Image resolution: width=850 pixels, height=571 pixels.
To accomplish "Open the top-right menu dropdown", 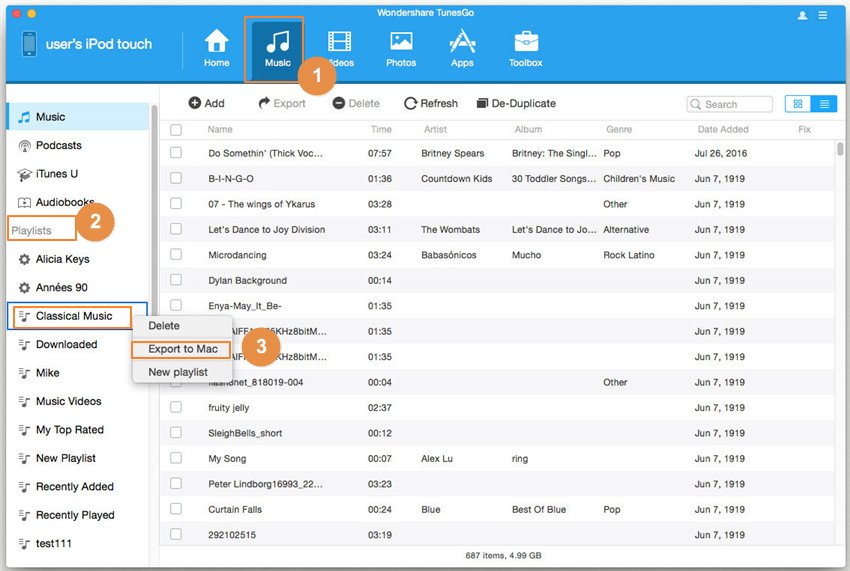I will (824, 15).
